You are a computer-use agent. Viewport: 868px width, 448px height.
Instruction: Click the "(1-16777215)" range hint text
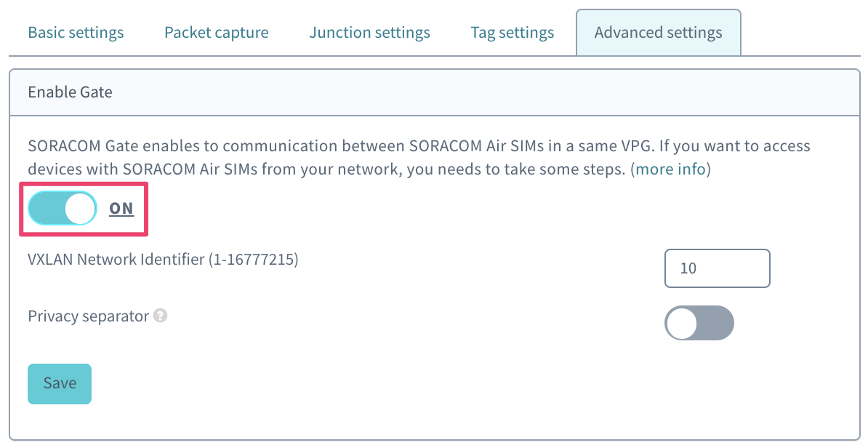[x=254, y=259]
